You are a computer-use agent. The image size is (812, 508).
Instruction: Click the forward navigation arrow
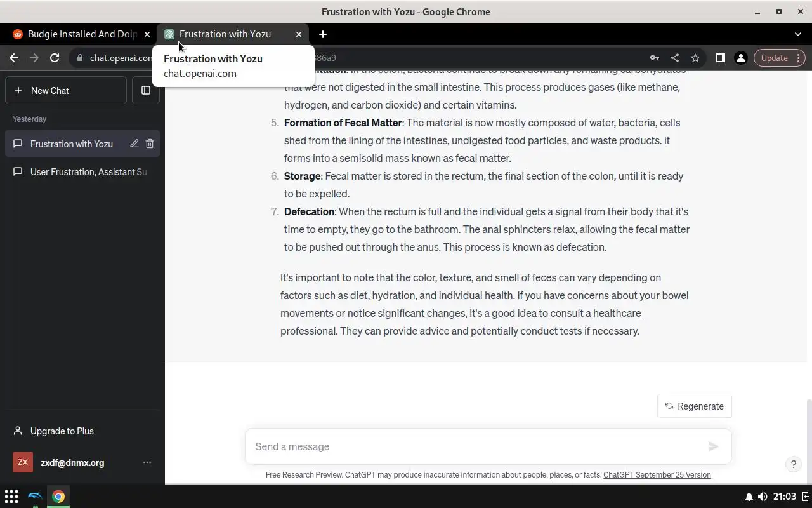tap(34, 58)
